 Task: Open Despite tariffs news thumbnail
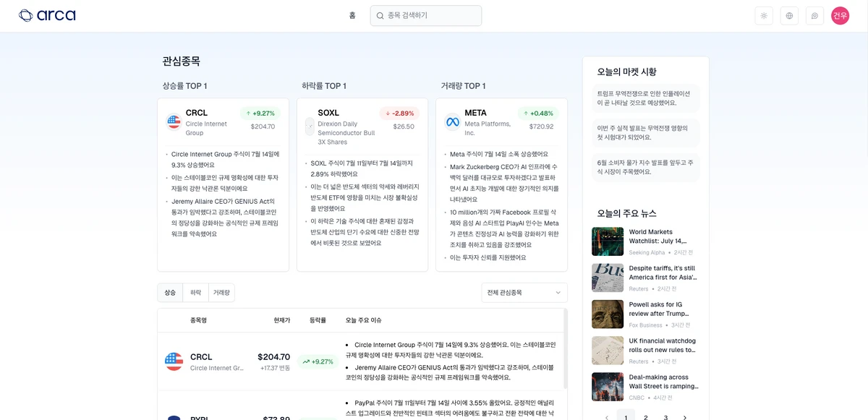click(608, 278)
